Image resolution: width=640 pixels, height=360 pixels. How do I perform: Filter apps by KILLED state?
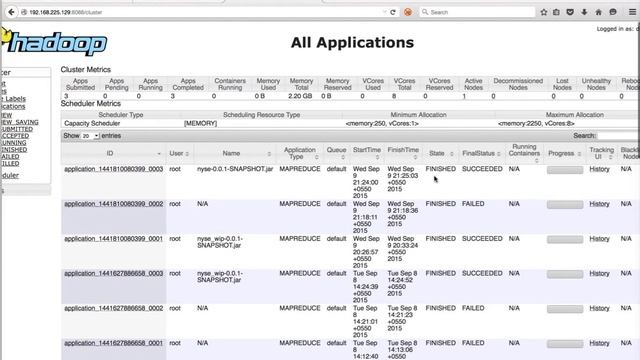pos(10,164)
